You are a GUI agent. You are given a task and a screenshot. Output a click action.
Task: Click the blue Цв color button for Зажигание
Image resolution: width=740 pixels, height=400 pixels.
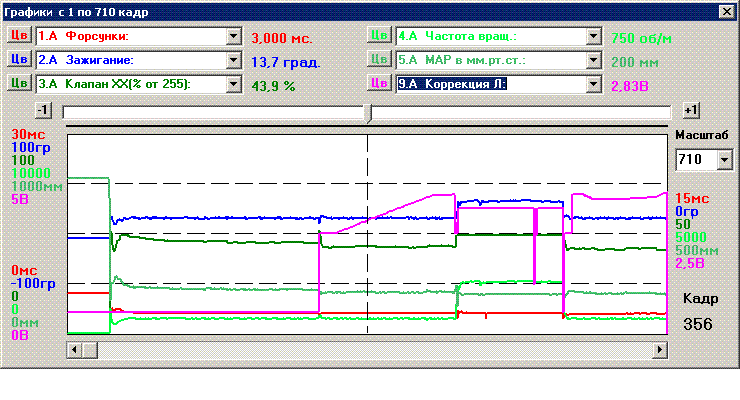pyautogui.click(x=19, y=60)
